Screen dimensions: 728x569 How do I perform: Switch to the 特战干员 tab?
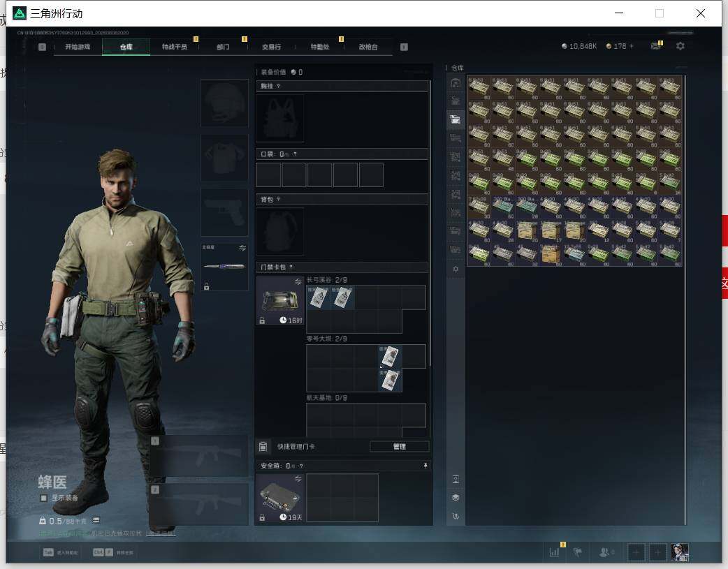tap(175, 47)
